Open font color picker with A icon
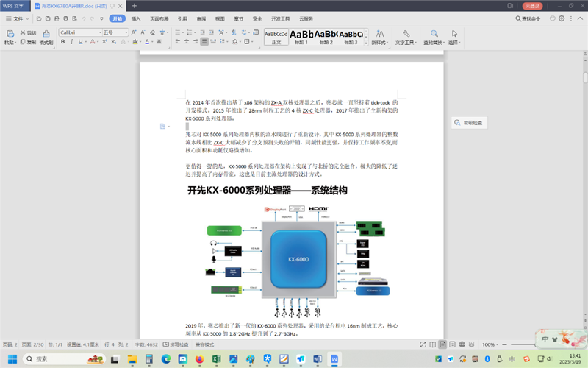588x368 pixels. [147, 42]
